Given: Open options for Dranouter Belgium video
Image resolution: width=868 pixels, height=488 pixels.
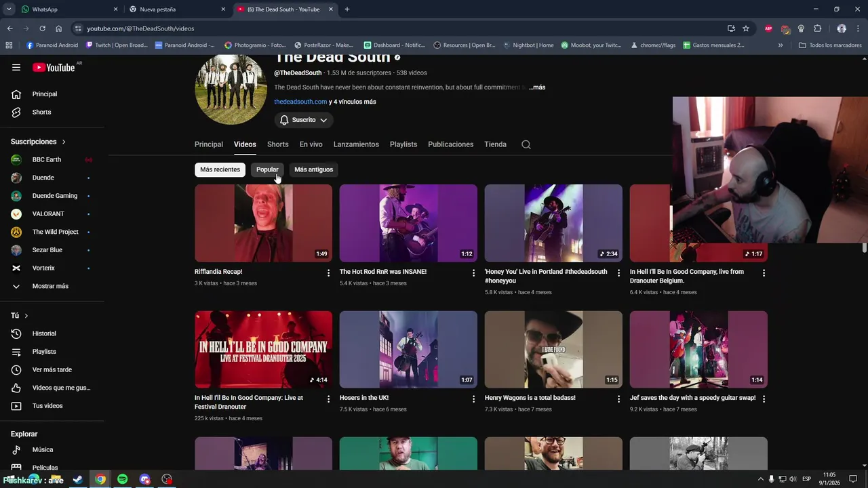Looking at the screenshot, I should 764,273.
